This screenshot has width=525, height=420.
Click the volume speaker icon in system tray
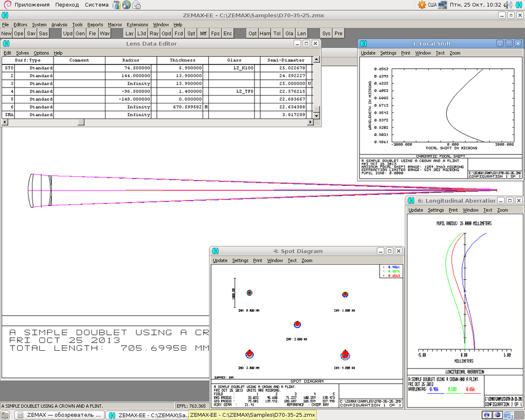[508, 5]
